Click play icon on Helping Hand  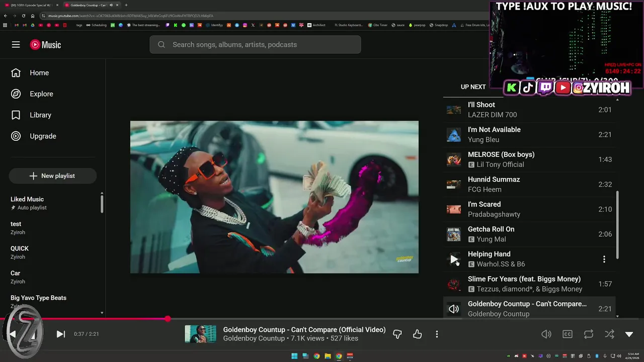tap(454, 259)
